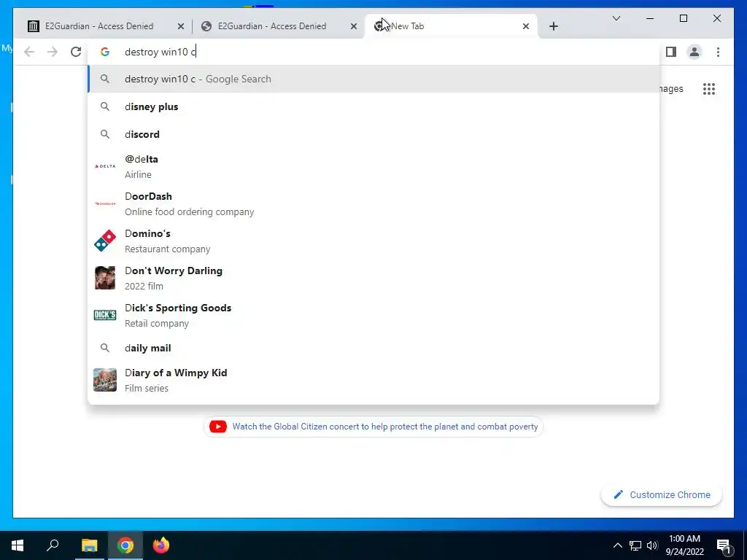Choose the 'discord' suggestion
This screenshot has height=560, width=747.
[373, 134]
